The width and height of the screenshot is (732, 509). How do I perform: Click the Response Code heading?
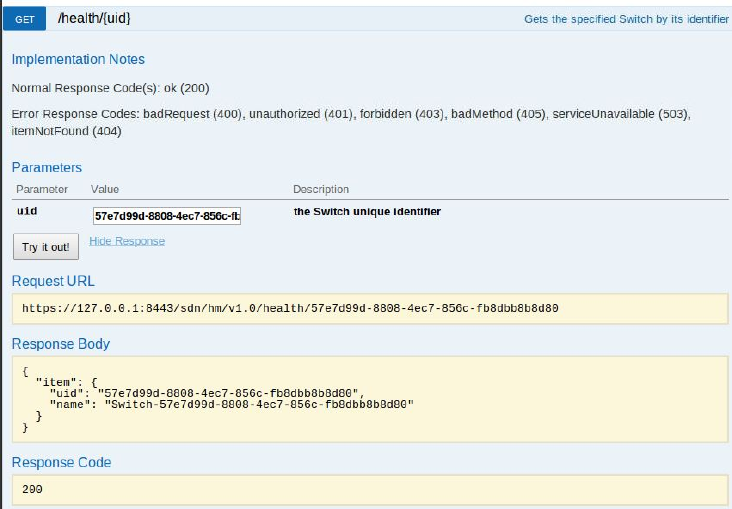(61, 462)
